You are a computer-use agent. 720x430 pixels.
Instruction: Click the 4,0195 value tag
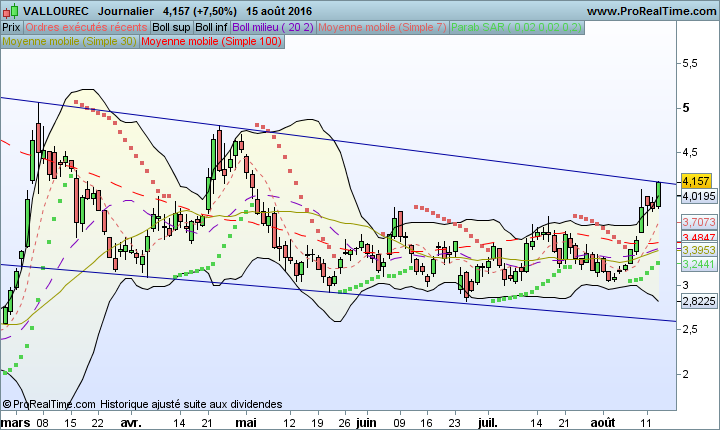click(698, 196)
